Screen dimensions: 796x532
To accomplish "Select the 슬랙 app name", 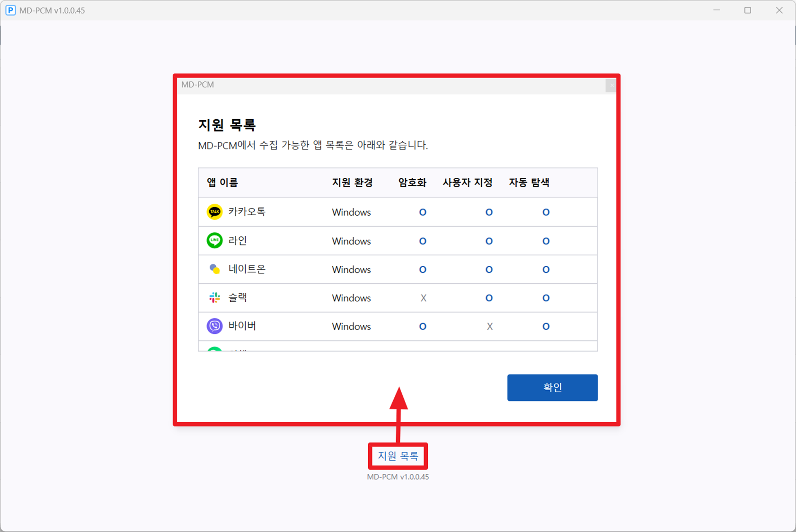I will 238,297.
